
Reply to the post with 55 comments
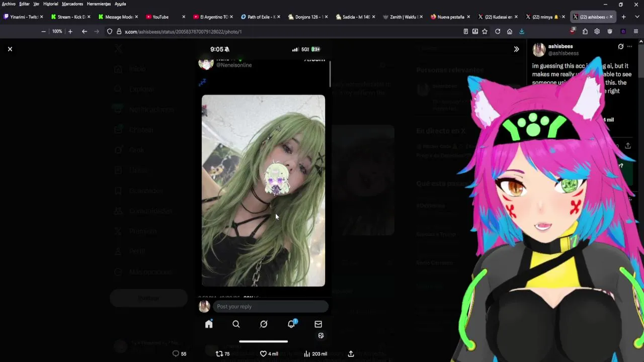pos(180,353)
